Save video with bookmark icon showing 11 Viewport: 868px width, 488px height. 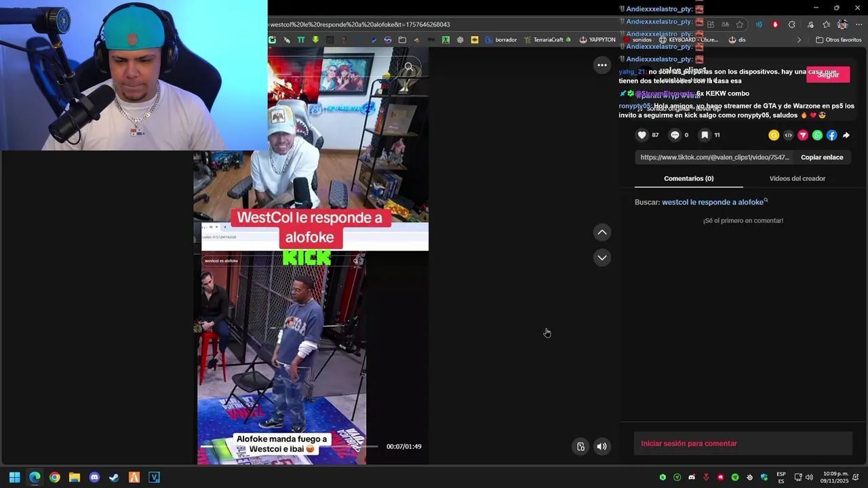pyautogui.click(x=705, y=135)
